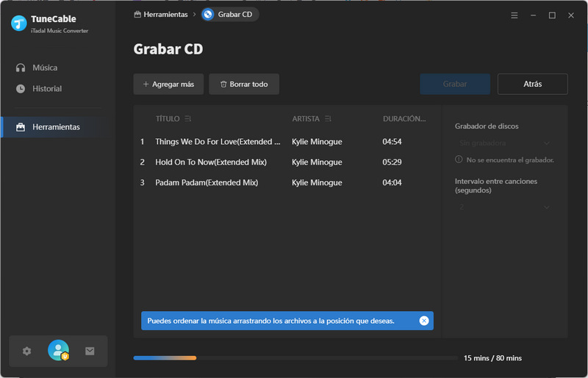Select the track Hold On To Now(Extended Mix)
588x378 pixels.
coord(211,163)
